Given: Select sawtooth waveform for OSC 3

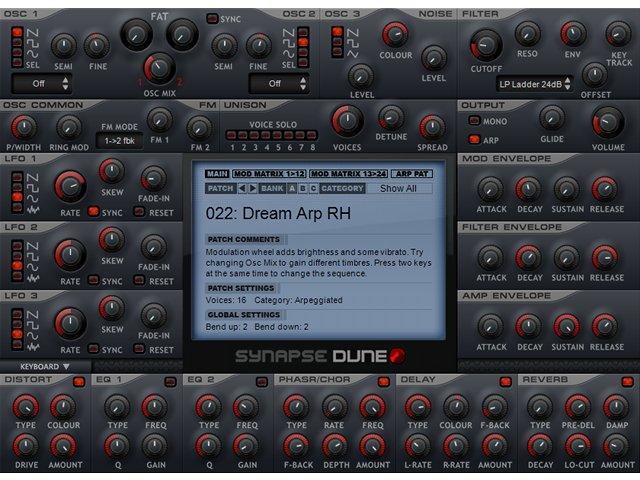Looking at the screenshot, I should click(x=337, y=31).
